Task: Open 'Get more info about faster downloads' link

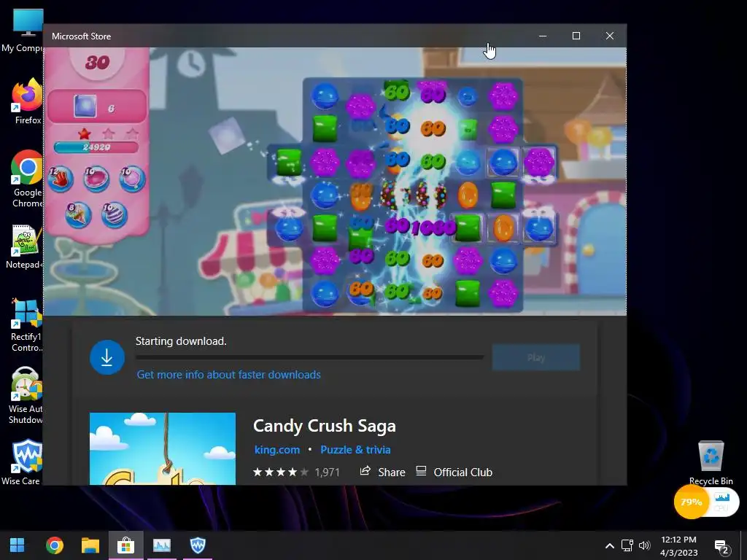Action: coord(228,375)
